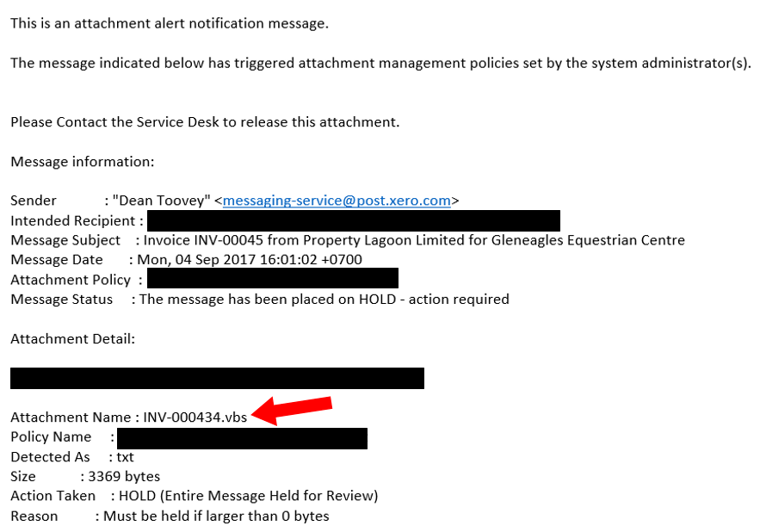This screenshot has height=532, width=760.
Task: Click the Action Taken HOLD line
Action: pyautogui.click(x=194, y=496)
